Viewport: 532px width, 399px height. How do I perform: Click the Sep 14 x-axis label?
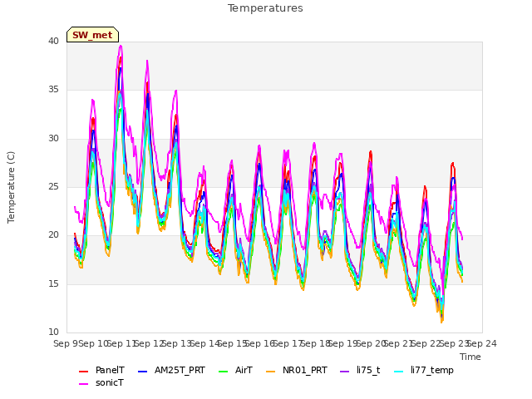coord(205,343)
